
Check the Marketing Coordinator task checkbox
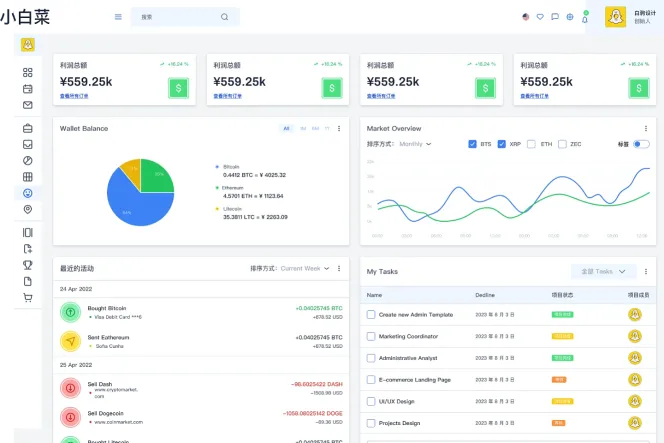[x=371, y=336]
